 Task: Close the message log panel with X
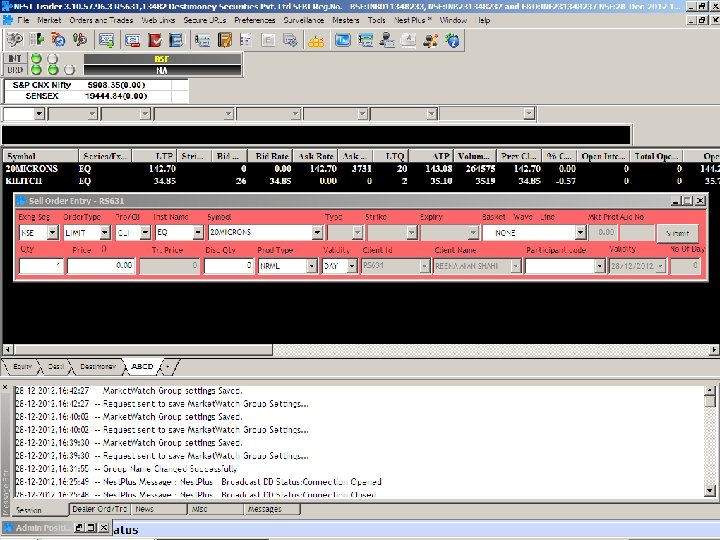pyautogui.click(x=5, y=388)
